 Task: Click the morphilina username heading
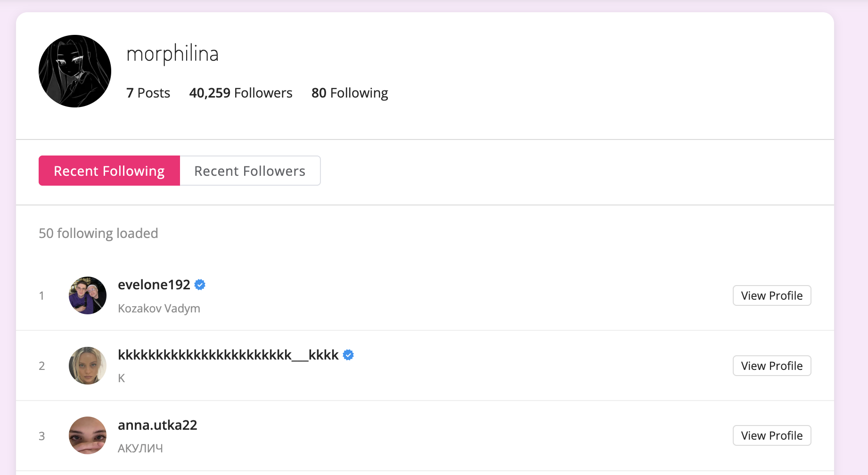[x=172, y=54]
